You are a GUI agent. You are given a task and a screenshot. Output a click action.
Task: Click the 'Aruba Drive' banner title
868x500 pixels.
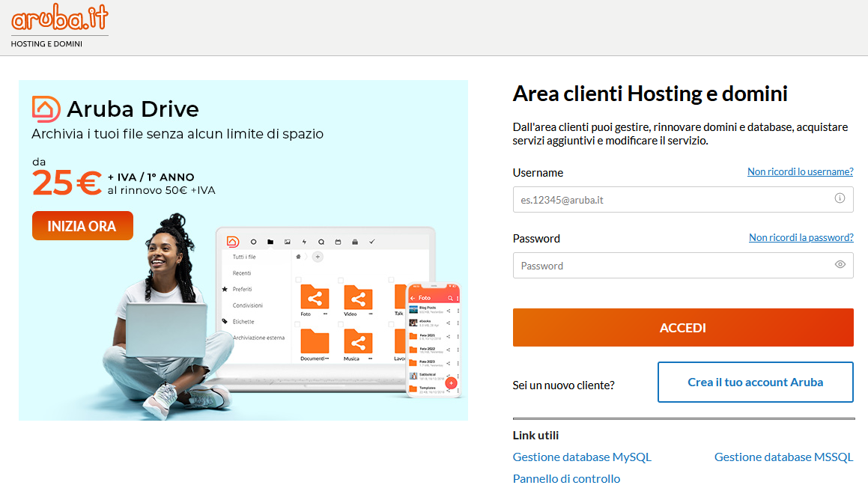(x=133, y=109)
